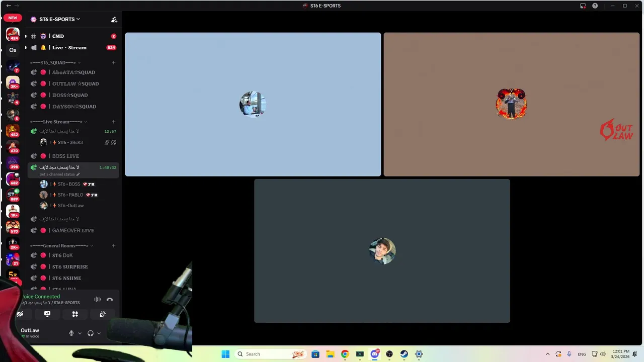Join the AboATA☆SQUAD voice channel
Viewport: 644px width, 362px height.
tap(73, 72)
